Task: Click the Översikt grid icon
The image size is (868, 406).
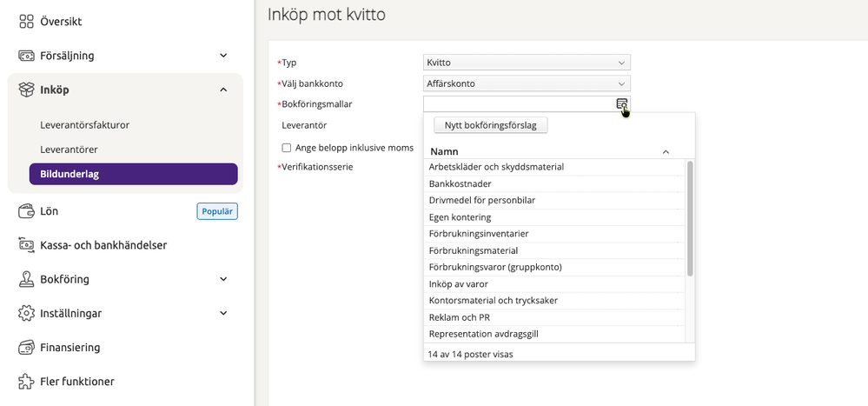Action: (26, 22)
